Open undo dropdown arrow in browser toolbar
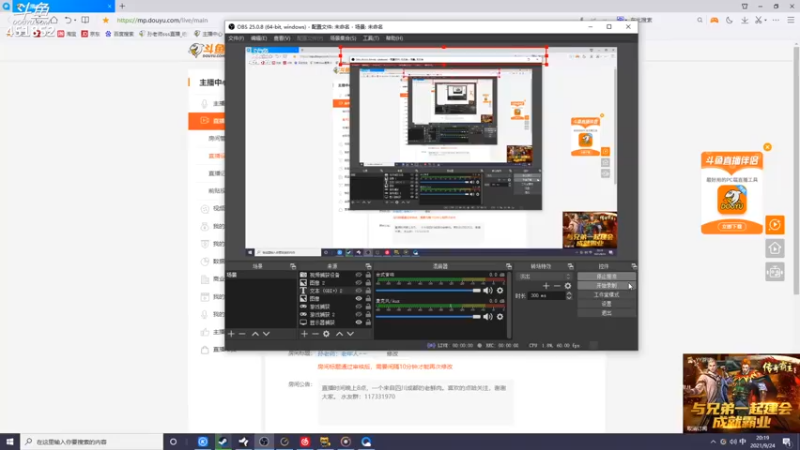800x450 pixels. click(x=75, y=20)
